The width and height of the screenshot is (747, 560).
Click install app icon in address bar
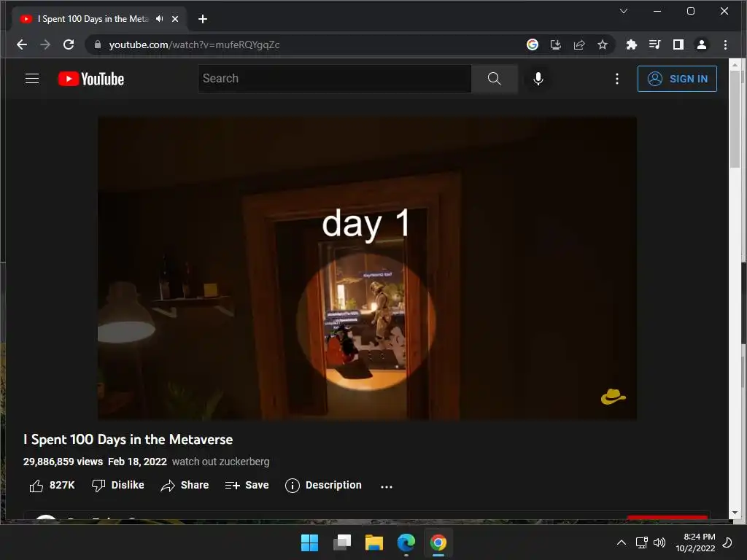coord(555,44)
